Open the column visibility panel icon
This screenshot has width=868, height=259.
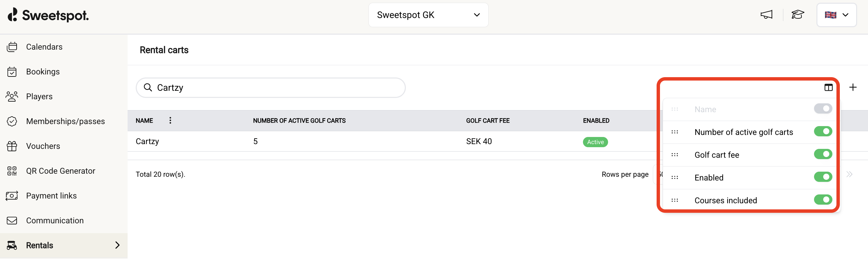828,87
